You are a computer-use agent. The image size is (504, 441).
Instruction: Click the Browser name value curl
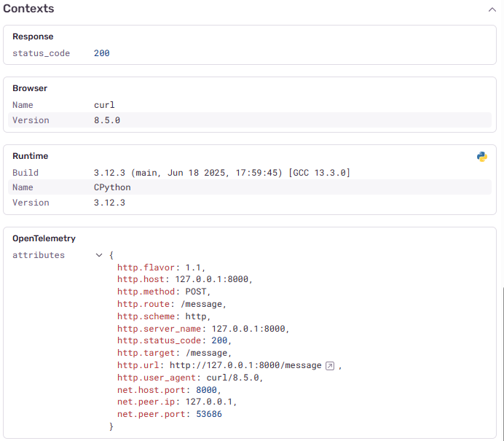[104, 105]
